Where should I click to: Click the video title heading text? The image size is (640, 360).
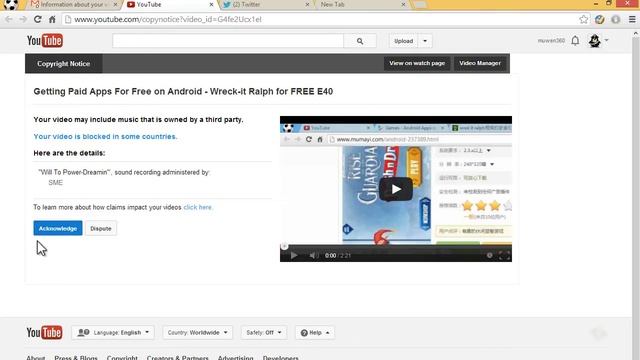point(183,91)
